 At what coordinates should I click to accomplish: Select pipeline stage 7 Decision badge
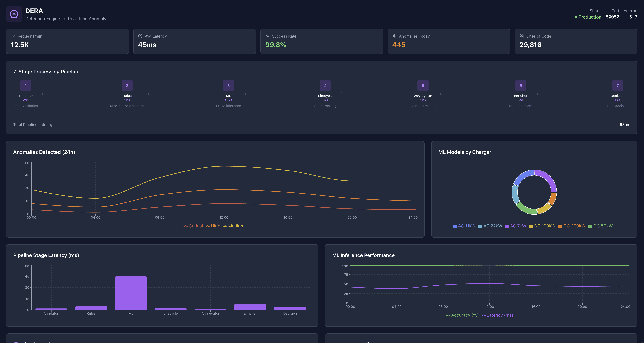617,85
